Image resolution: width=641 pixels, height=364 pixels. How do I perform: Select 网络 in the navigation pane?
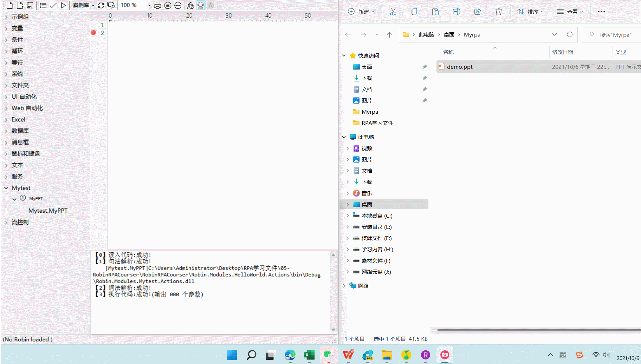point(363,286)
